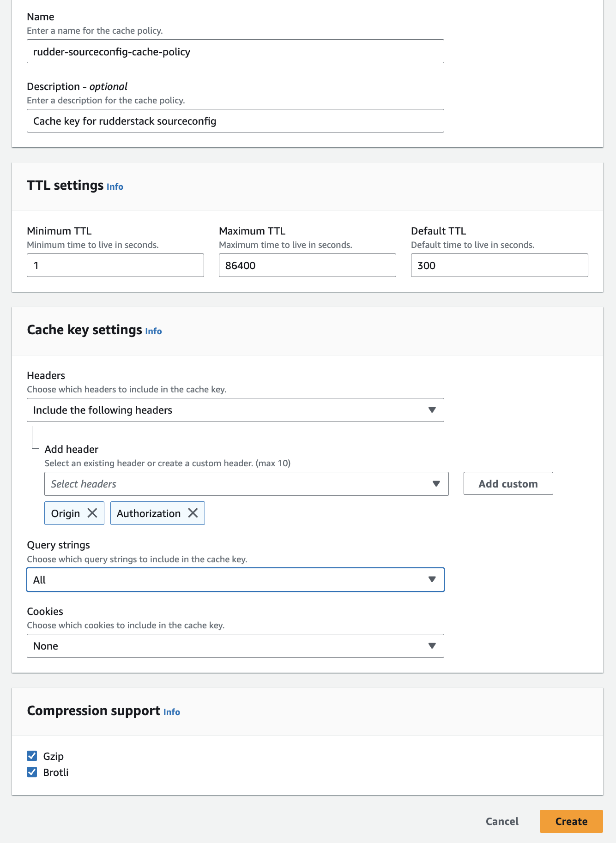This screenshot has height=843, width=616.
Task: Click the Create button
Action: pos(571,821)
